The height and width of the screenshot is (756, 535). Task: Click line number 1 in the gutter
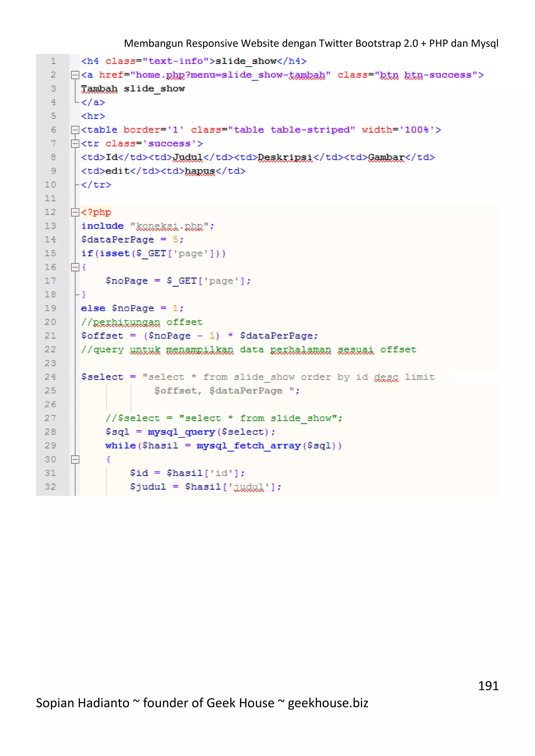point(53,61)
